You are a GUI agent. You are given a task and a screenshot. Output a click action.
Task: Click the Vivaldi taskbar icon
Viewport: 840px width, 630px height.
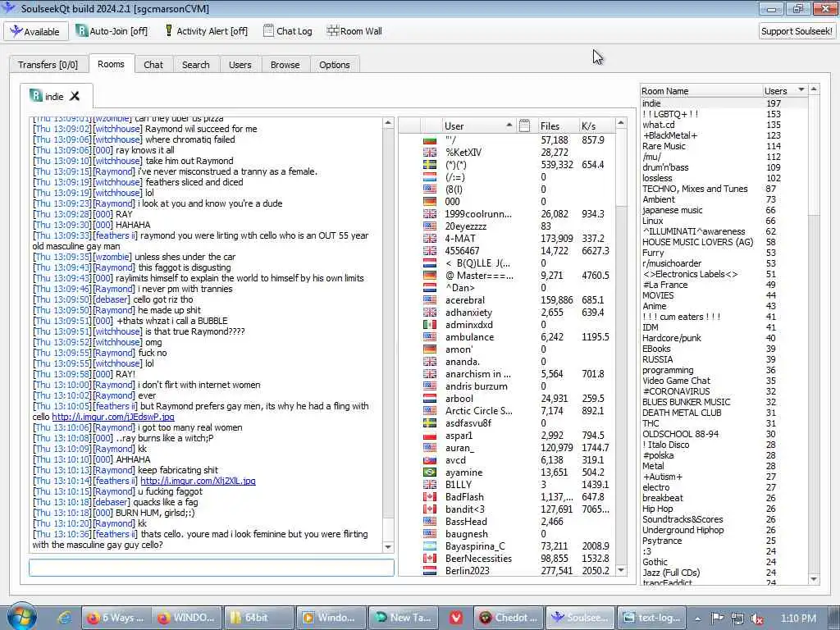coord(456,618)
